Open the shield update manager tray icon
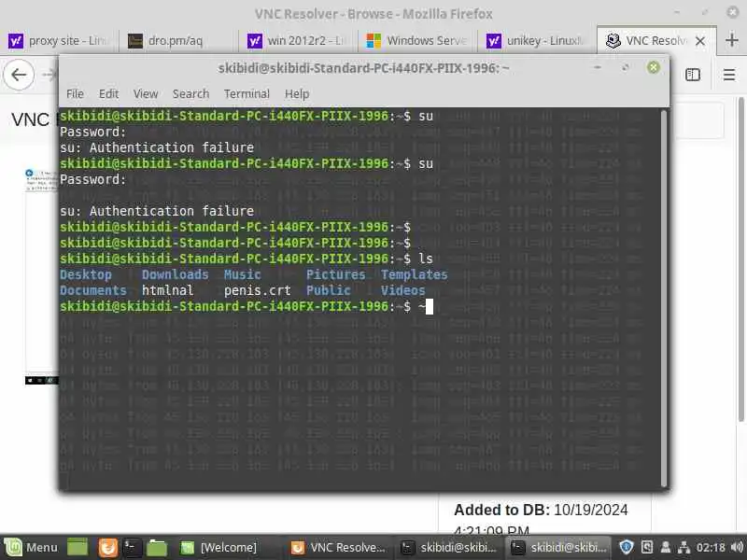The height and width of the screenshot is (560, 747). [626, 547]
